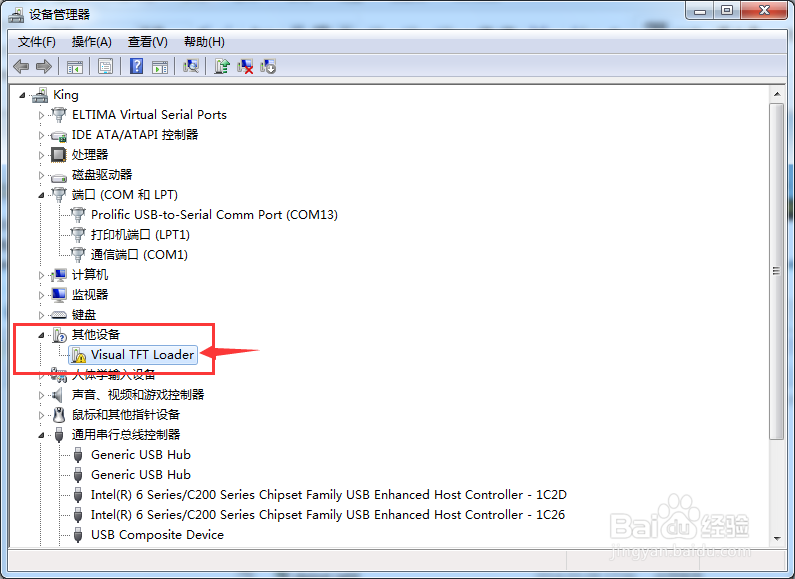Minimize the 设备管理器 window
Viewport: 795px width, 579px height.
[x=700, y=10]
